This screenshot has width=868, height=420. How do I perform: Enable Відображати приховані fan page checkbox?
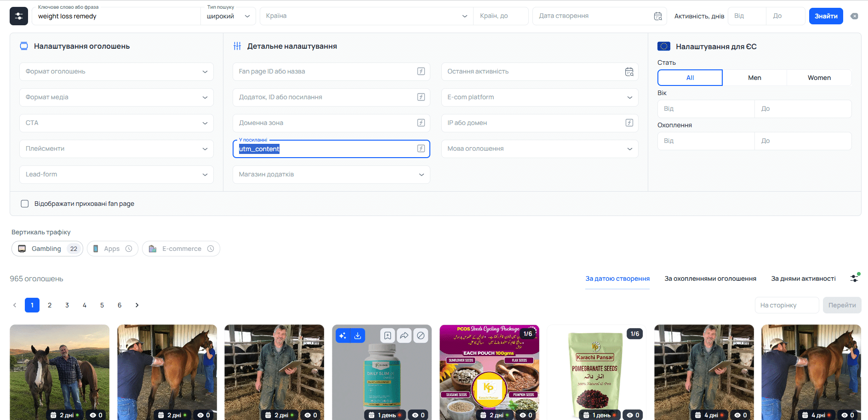pos(25,204)
